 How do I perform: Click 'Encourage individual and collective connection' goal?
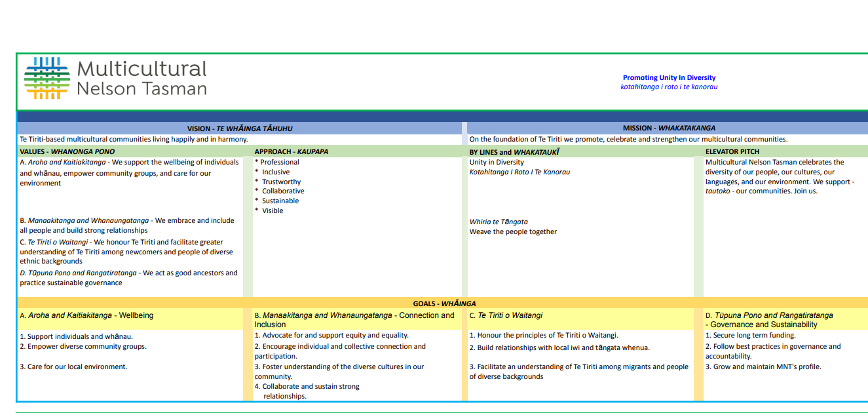[x=340, y=351]
